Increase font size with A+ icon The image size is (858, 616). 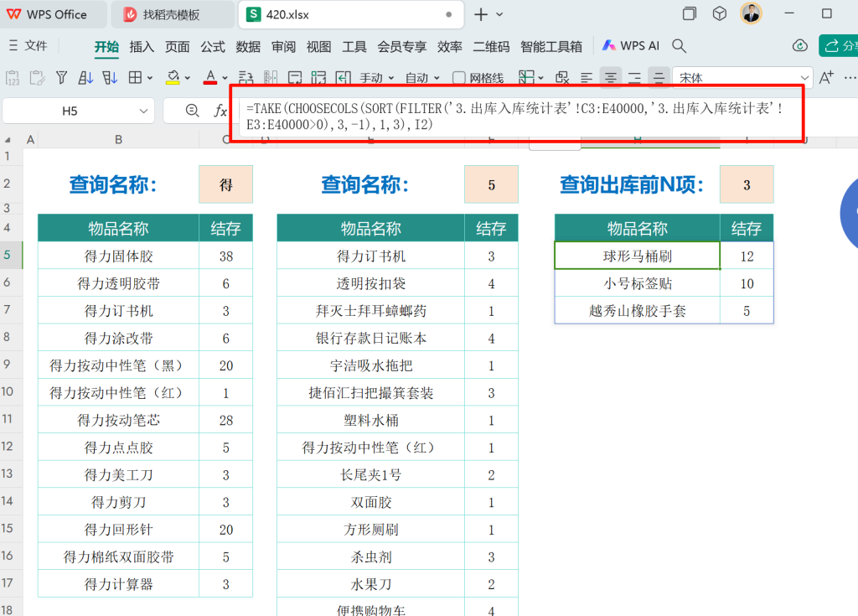point(826,78)
